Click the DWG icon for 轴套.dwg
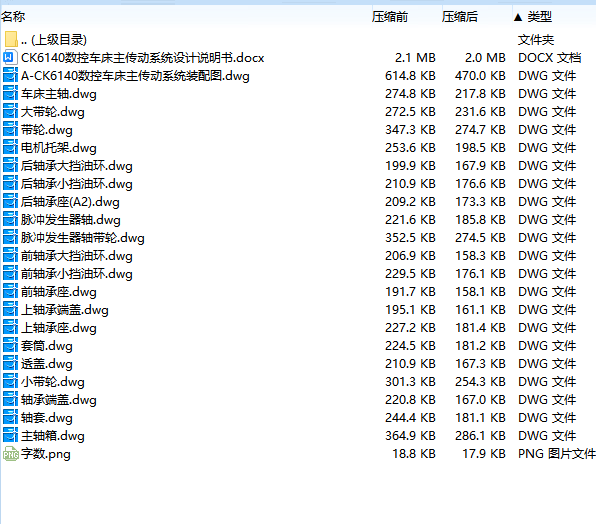Screen dimensions: 596x524 [x=10, y=418]
